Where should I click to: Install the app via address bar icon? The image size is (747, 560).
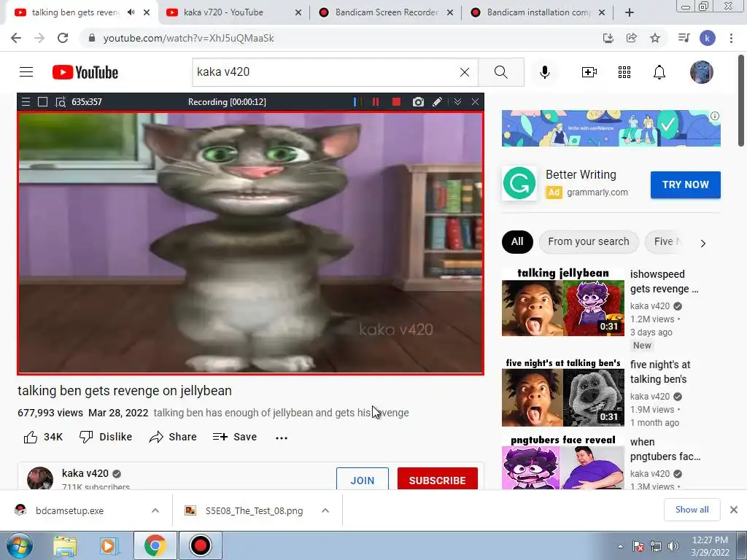point(608,38)
